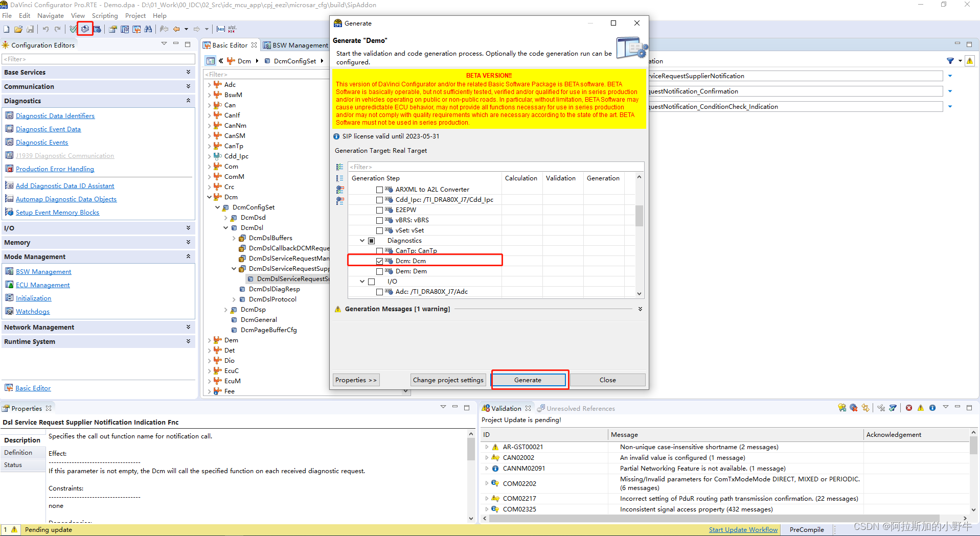Expand the Generation Messages section
980x536 pixels.
[x=640, y=309]
